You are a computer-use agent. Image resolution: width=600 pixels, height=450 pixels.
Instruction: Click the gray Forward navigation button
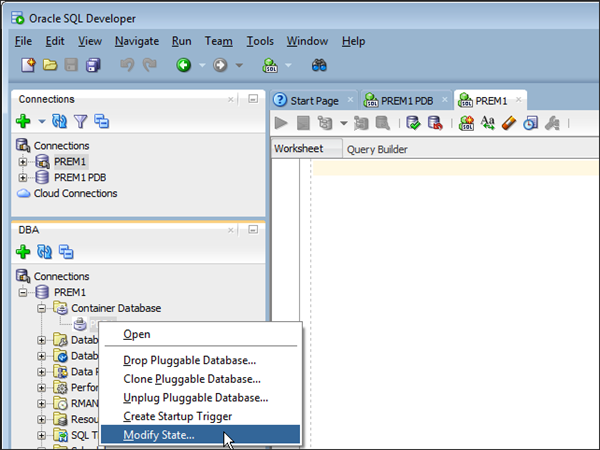pos(220,65)
